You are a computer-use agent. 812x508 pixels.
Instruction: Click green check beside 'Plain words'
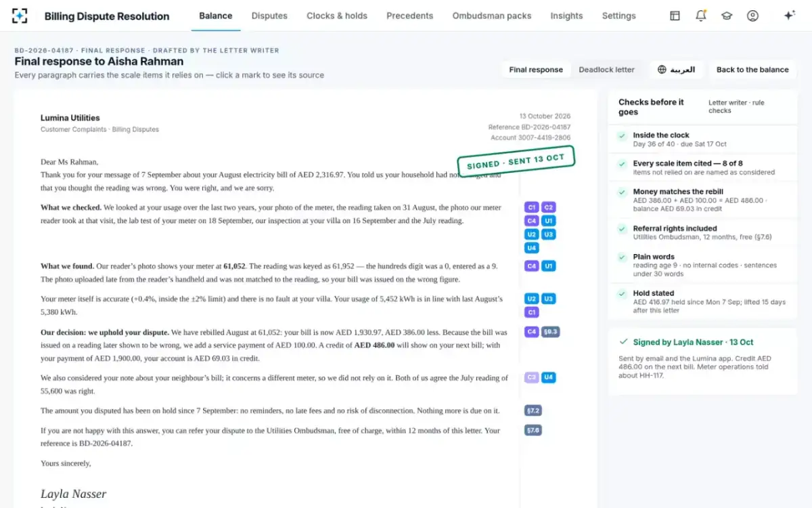tap(621, 257)
